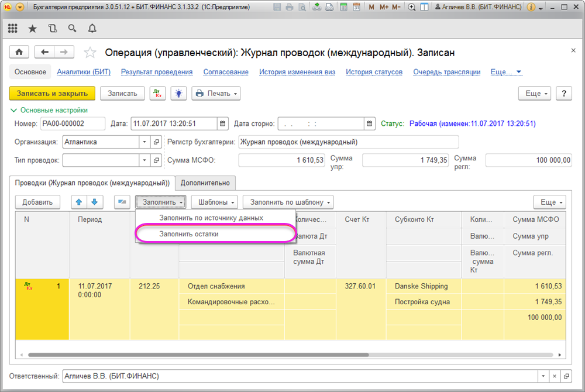Open calendar picker for Дата field

tap(222, 123)
